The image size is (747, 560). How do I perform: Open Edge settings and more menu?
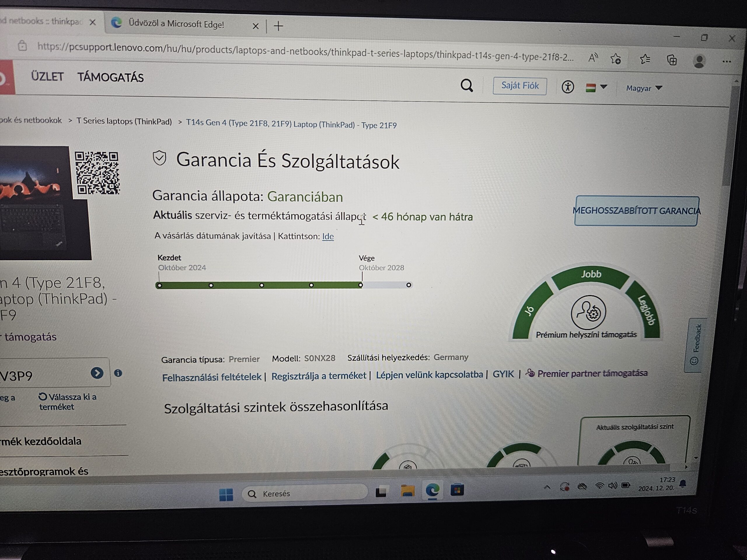[x=726, y=62]
